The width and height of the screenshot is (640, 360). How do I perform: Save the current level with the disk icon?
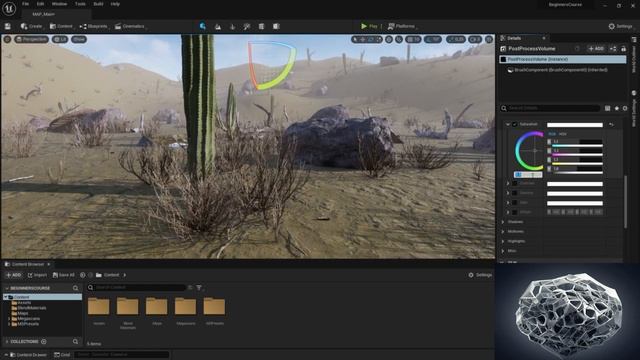(x=8, y=26)
